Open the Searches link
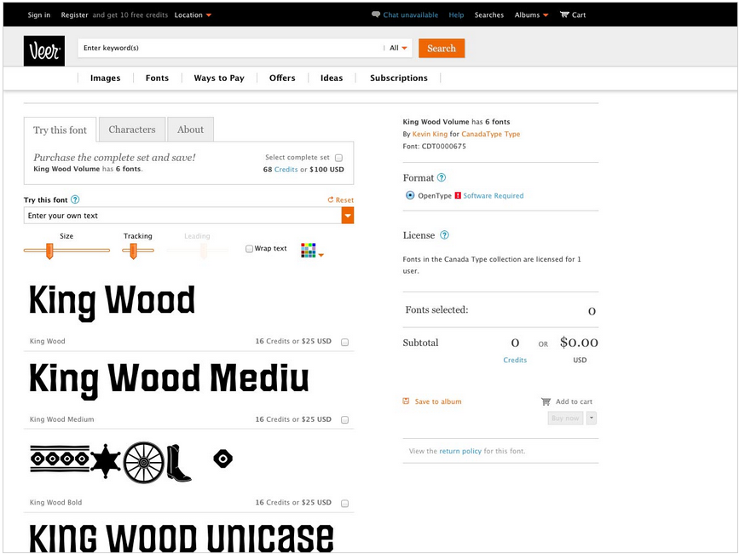 (x=489, y=14)
